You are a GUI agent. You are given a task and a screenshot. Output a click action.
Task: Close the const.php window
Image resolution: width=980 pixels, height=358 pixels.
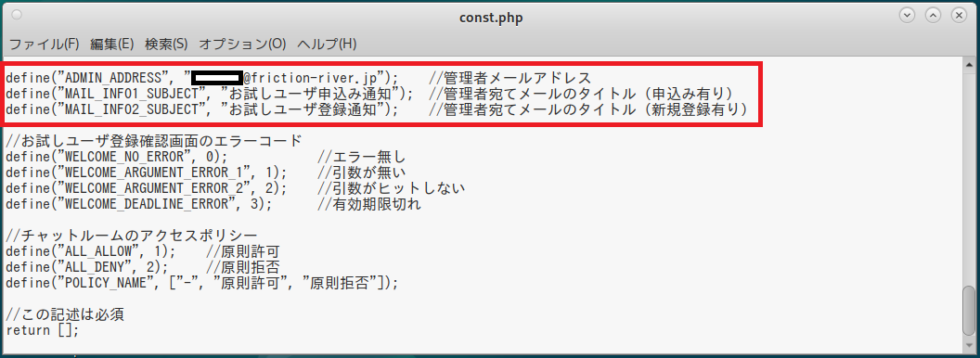[958, 16]
